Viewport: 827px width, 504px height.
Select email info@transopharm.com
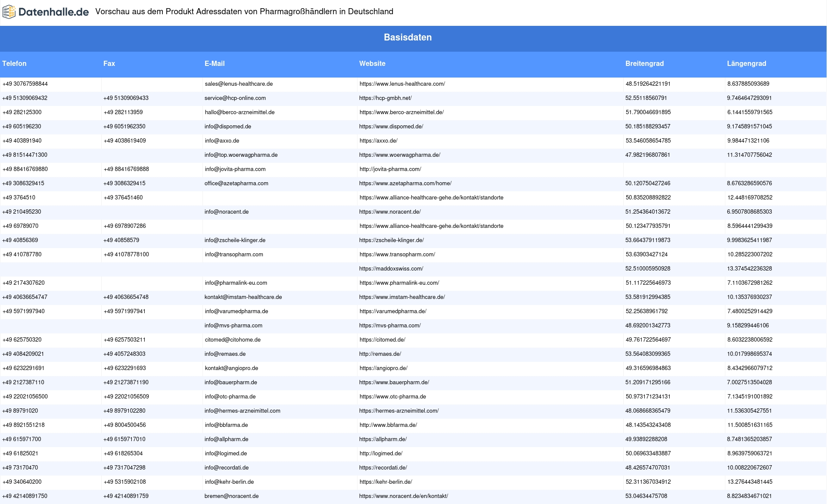tap(234, 255)
